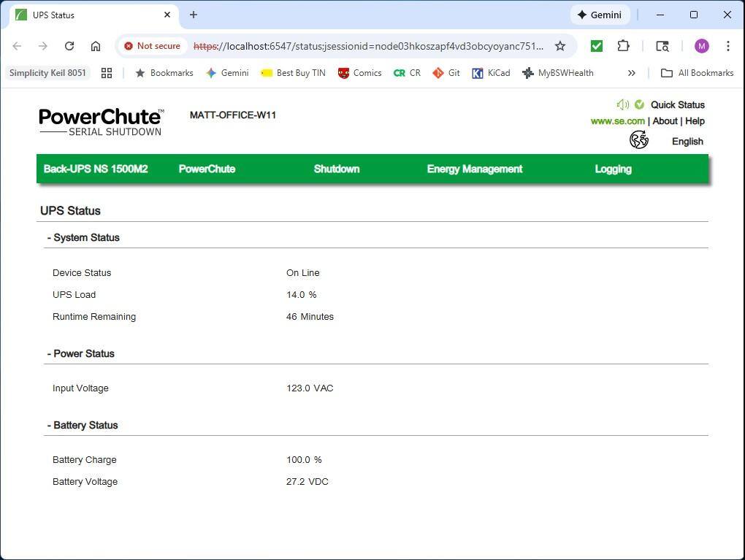745x560 pixels.
Task: Bookmark this page with the star icon
Action: click(560, 46)
